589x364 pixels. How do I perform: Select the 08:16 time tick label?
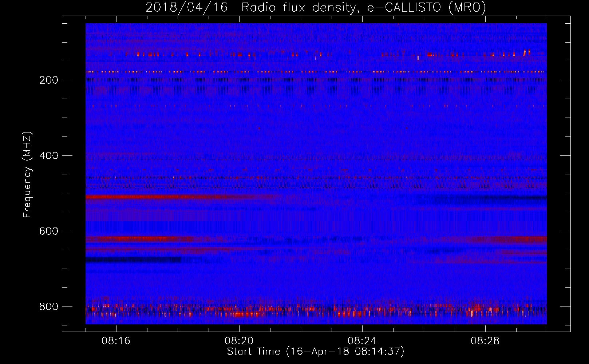(116, 341)
